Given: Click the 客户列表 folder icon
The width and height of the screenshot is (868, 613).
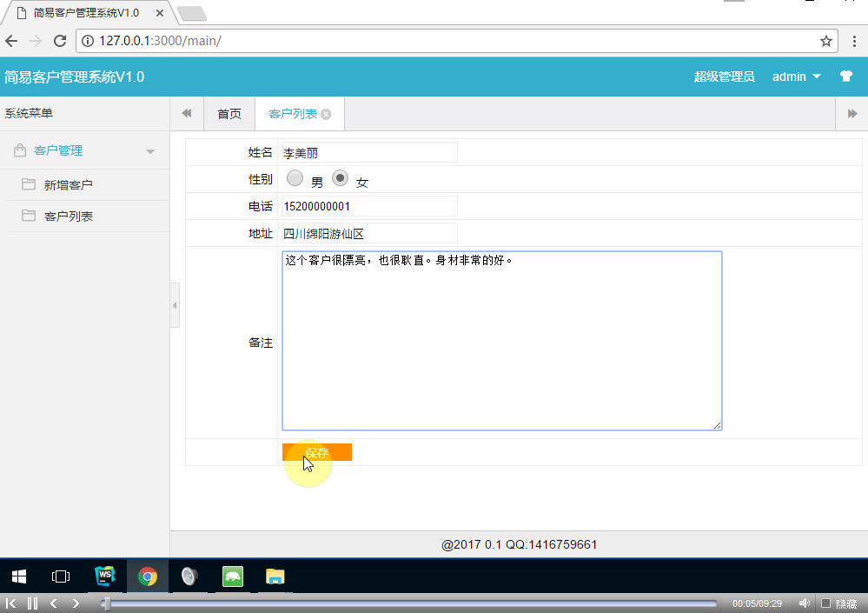Looking at the screenshot, I should pyautogui.click(x=30, y=216).
